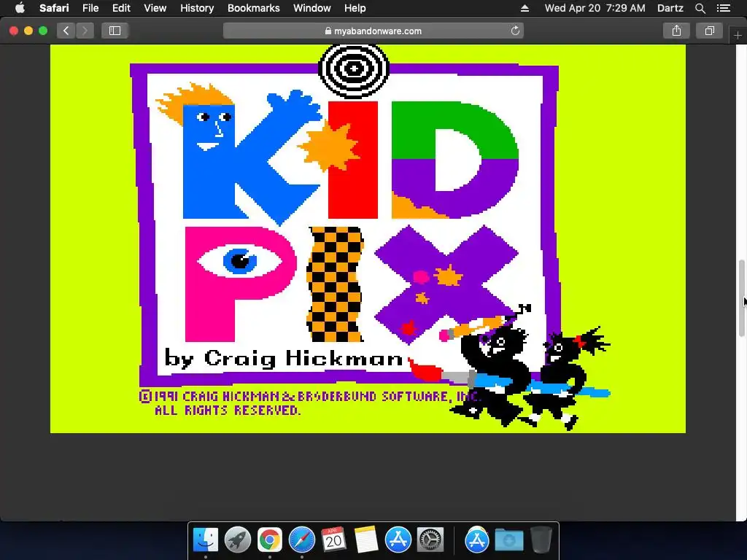Open Calendar from the Dock
The height and width of the screenshot is (560, 747).
333,540
